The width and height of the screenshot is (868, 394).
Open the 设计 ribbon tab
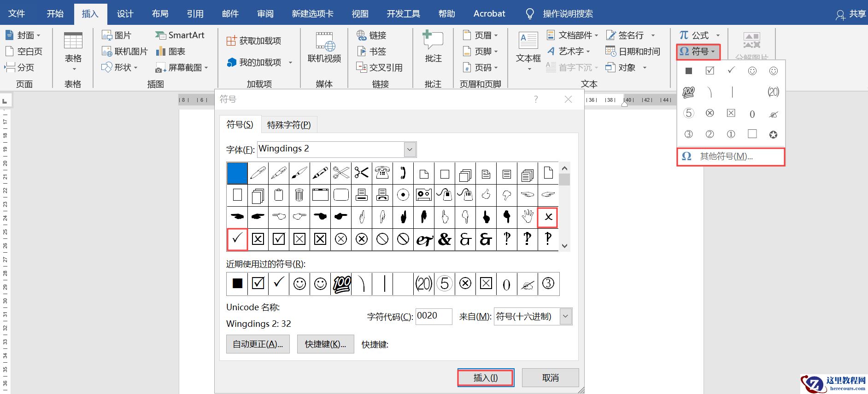click(x=125, y=14)
